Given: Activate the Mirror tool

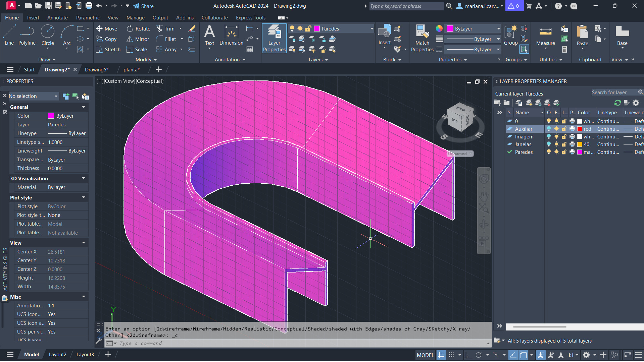Looking at the screenshot, I should pos(138,39).
